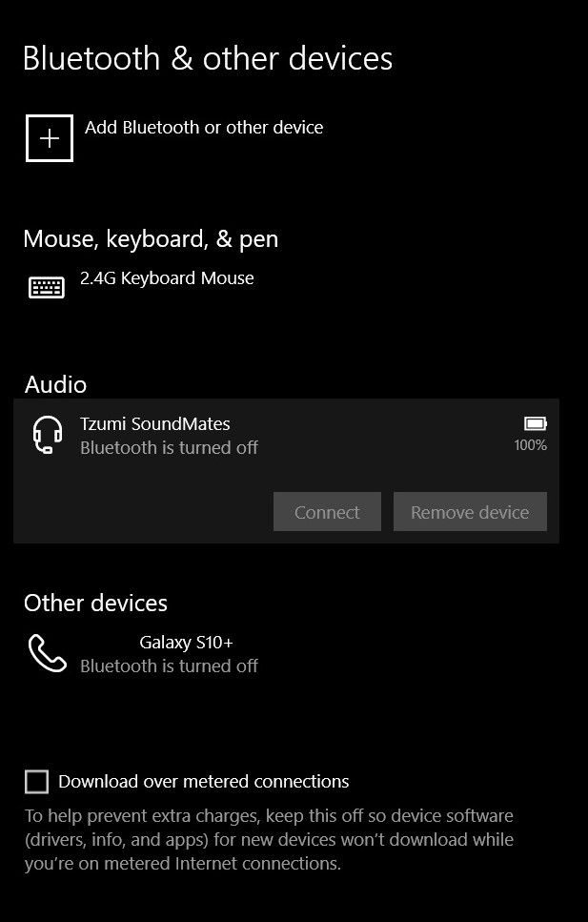Viewport: 588px width, 922px height.
Task: Click "Bluetooth is turned off" under Tzumi SoundMates
Action: pos(169,447)
